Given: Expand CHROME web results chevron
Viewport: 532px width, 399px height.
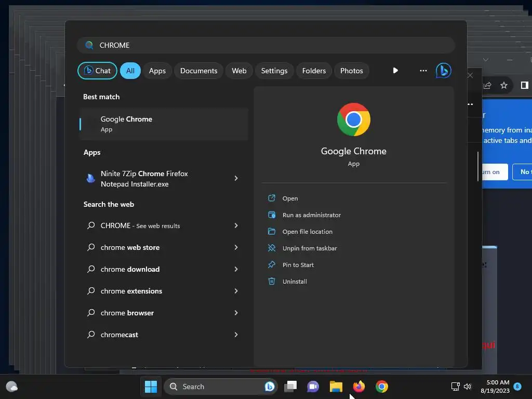Looking at the screenshot, I should [236, 225].
